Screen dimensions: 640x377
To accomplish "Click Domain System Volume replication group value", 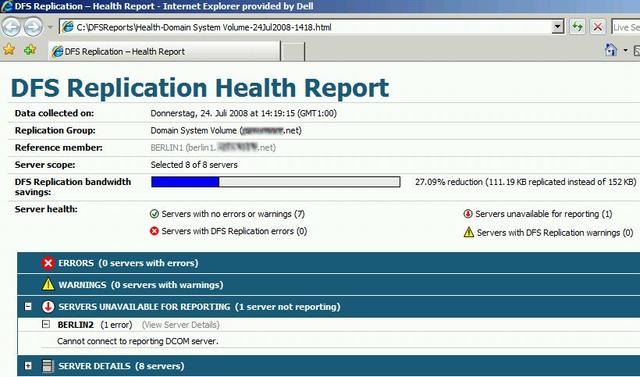I will pos(226,131).
